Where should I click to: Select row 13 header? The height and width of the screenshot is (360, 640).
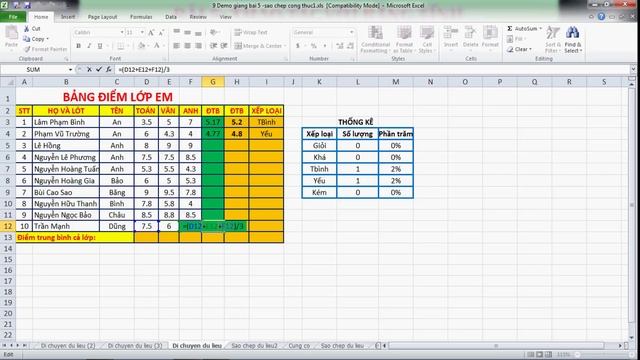tap(8, 238)
